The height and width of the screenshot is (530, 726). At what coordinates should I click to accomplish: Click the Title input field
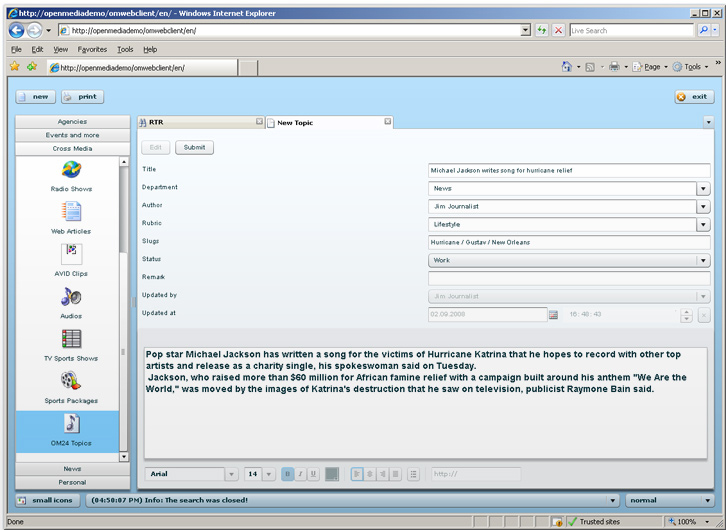[568, 171]
